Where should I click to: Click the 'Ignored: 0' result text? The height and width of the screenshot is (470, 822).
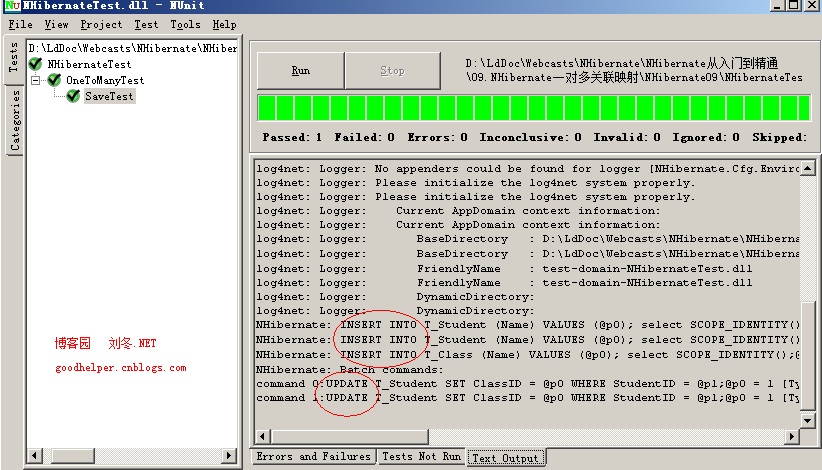tap(706, 137)
